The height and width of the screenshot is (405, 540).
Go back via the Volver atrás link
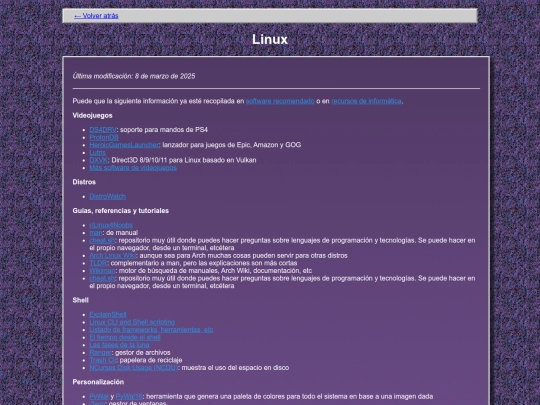[96, 16]
